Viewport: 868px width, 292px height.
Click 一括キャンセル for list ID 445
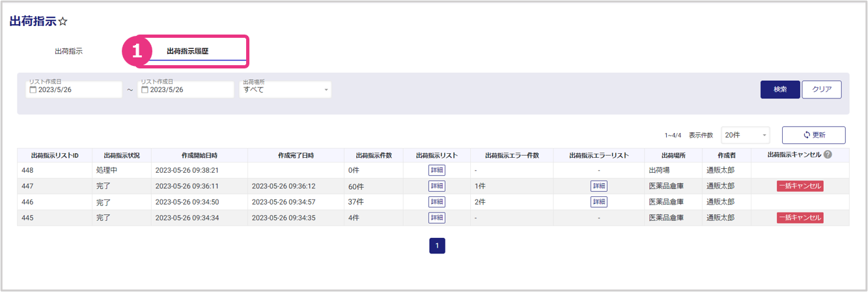[800, 218]
